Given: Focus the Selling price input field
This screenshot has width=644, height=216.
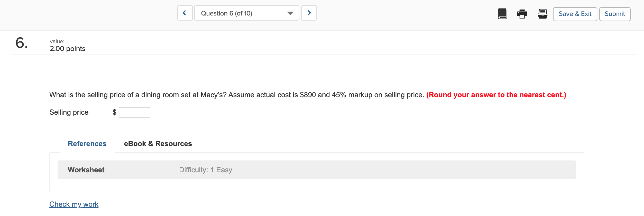Looking at the screenshot, I should pos(135,112).
